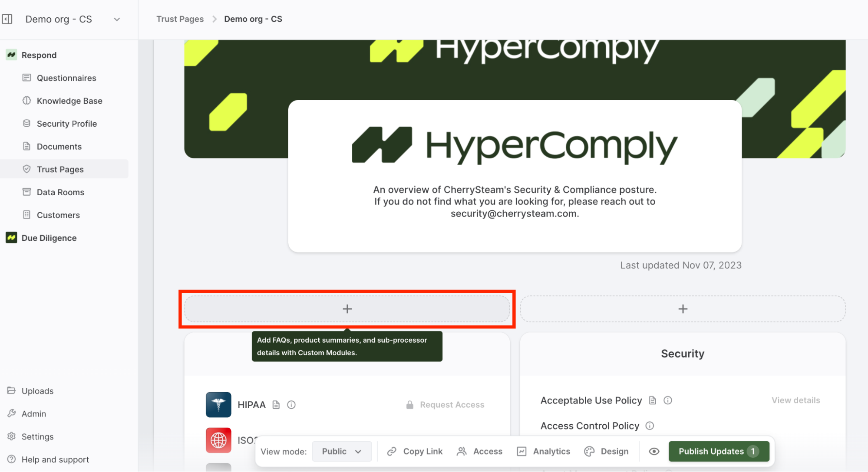Screen dimensions: 868x472
Task: Open Analytics from the toolbar
Action: click(x=544, y=452)
